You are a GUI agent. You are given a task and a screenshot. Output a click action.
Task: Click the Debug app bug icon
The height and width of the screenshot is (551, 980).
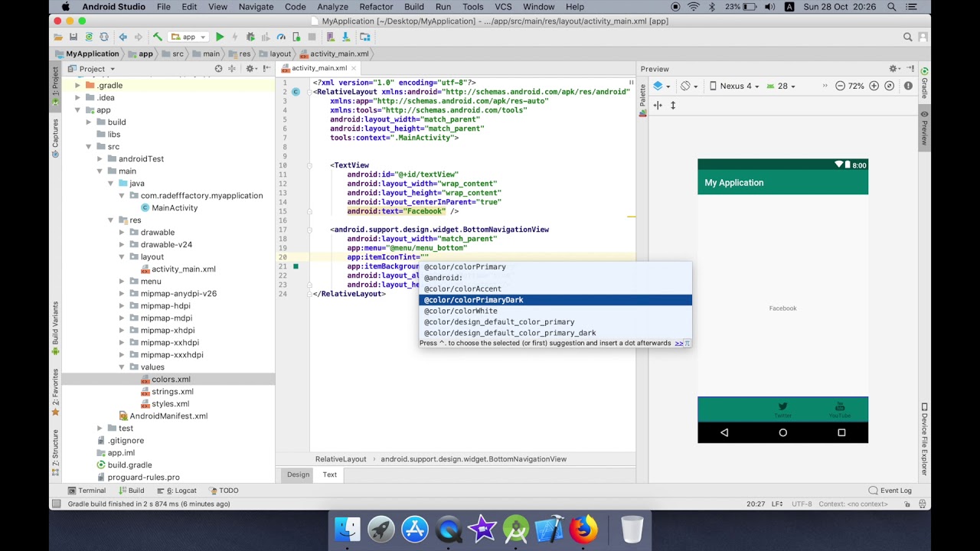click(x=250, y=37)
